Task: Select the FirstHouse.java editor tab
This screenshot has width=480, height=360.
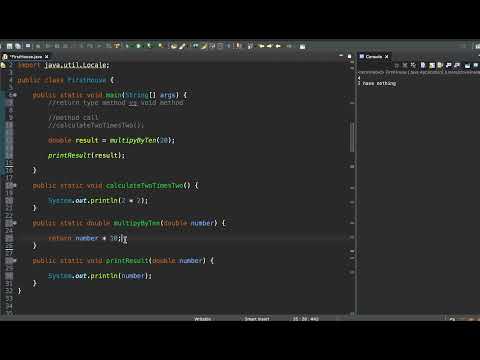Action: click(26, 57)
